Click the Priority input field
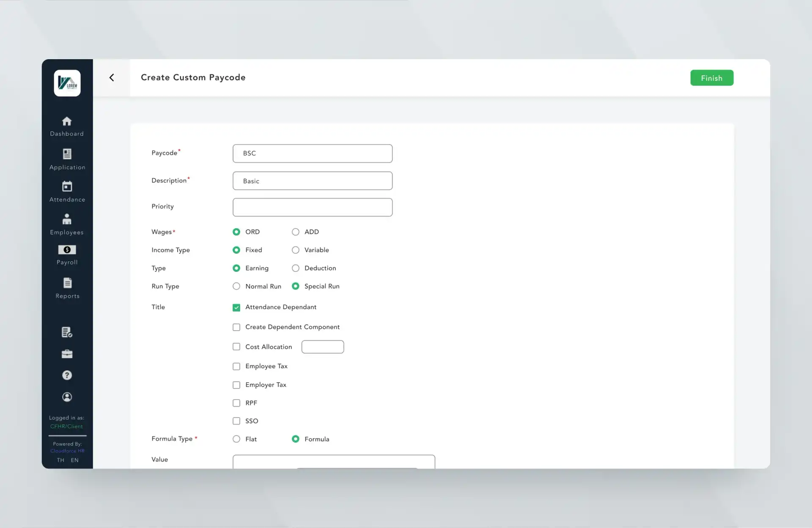 [x=313, y=207]
